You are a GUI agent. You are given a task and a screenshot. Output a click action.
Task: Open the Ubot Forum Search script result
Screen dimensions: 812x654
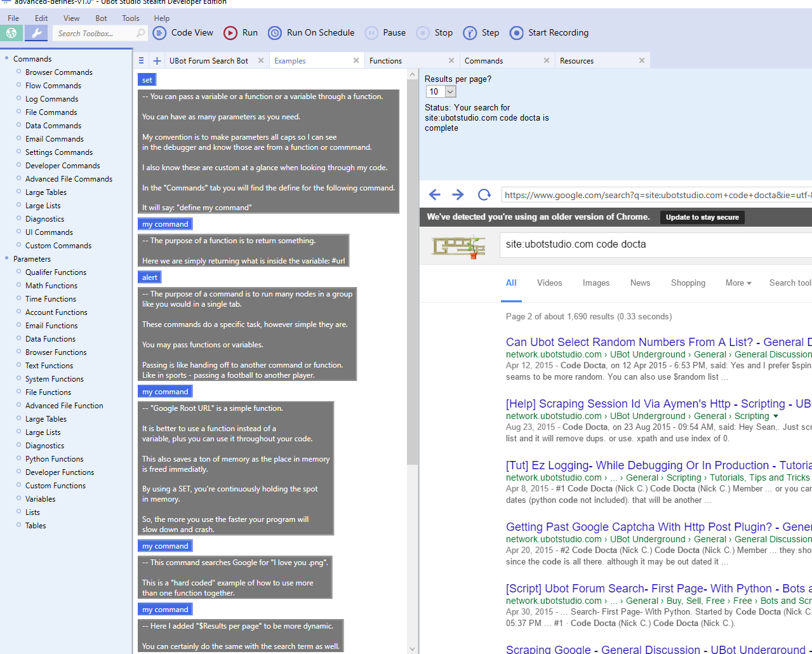659,589
